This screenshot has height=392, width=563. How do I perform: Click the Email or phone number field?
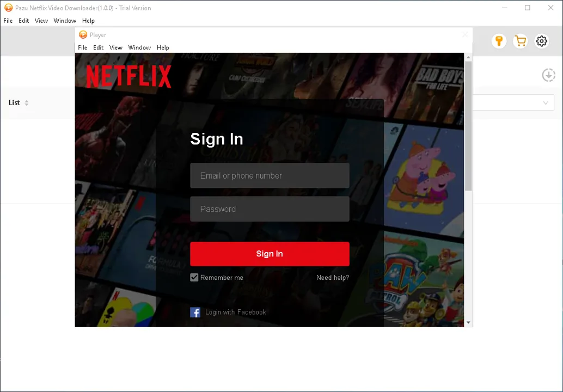point(270,175)
